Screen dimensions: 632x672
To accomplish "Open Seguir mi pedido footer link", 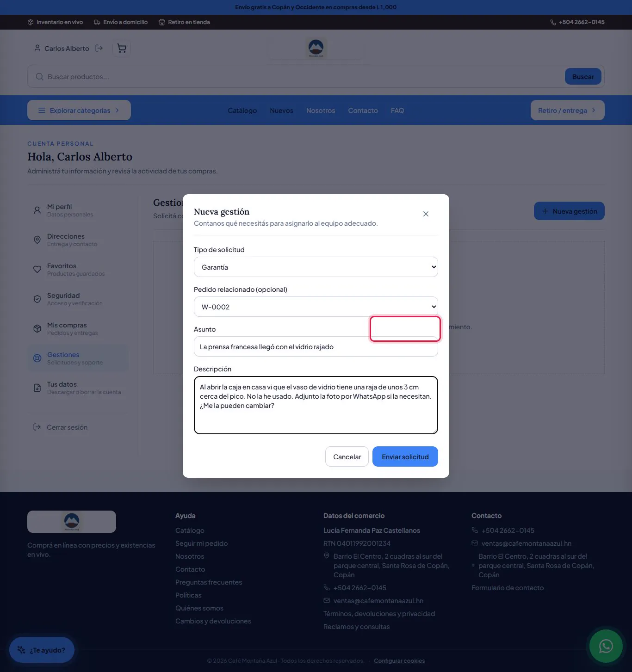I will [x=201, y=543].
